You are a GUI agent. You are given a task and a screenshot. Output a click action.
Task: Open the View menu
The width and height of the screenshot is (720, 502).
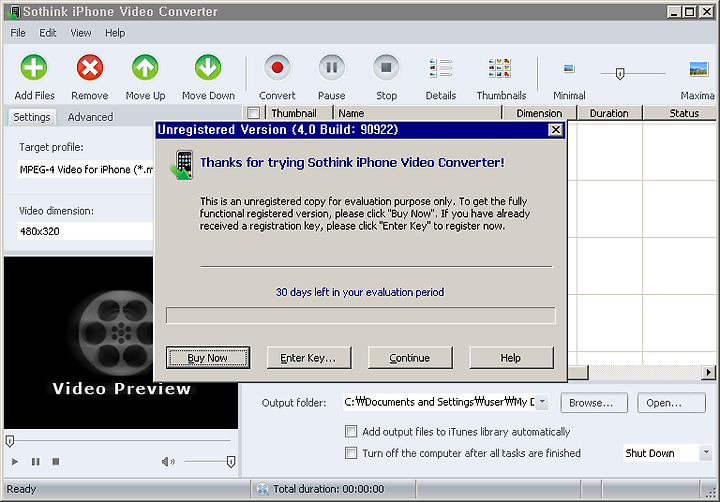[80, 33]
